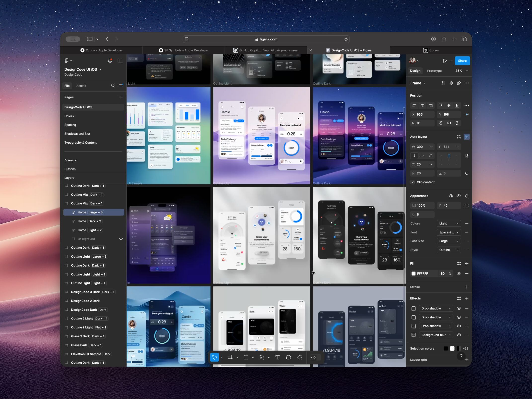
Task: Expand DesignCode UI iOS file menu chevron
Action: tap(100, 69)
